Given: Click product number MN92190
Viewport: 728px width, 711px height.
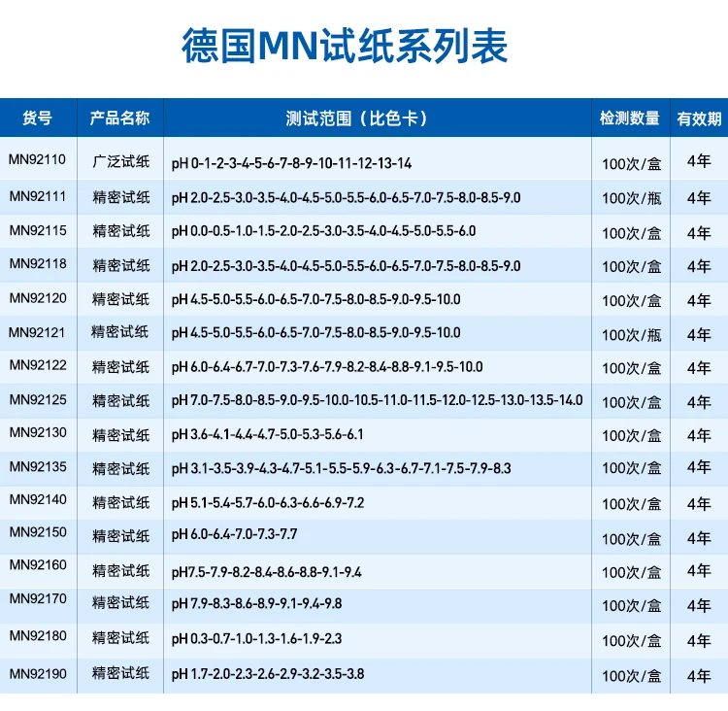Looking at the screenshot, I should [38, 673].
